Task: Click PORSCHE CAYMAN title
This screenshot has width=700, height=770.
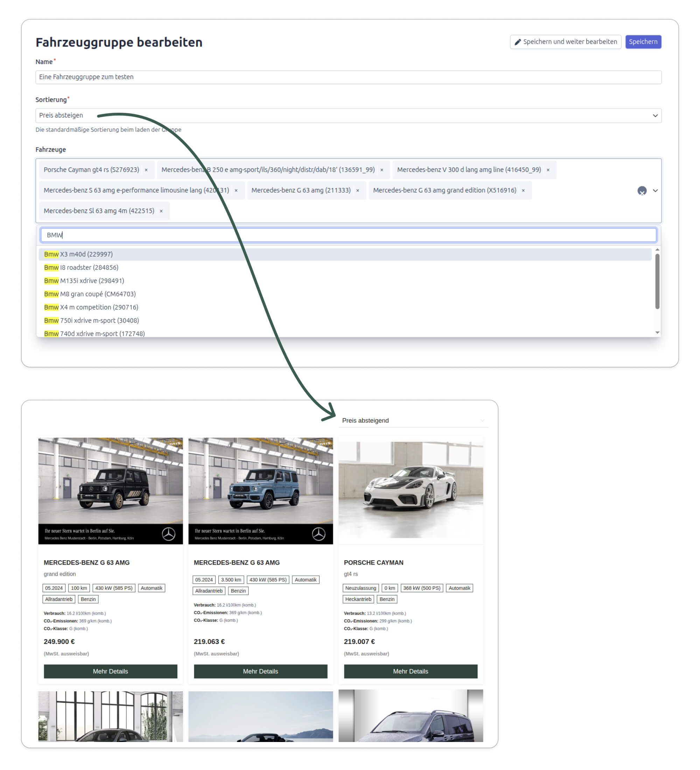Action: [373, 562]
